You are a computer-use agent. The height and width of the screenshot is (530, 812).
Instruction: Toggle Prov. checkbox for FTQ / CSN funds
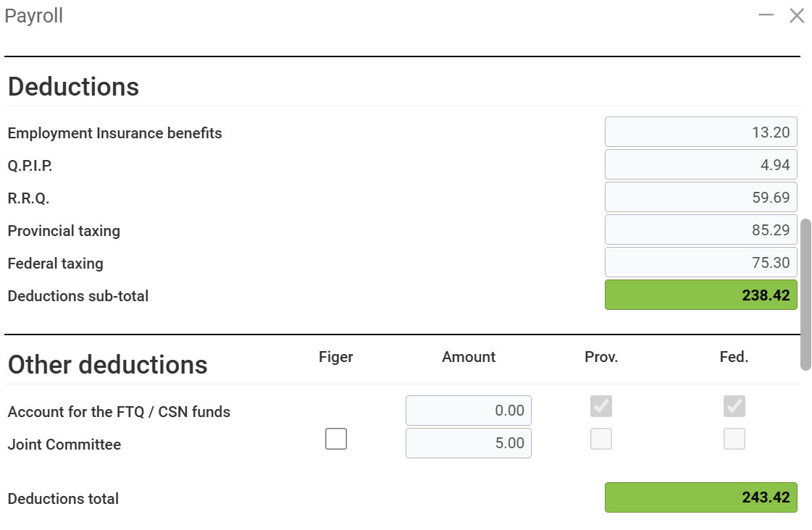tap(601, 407)
